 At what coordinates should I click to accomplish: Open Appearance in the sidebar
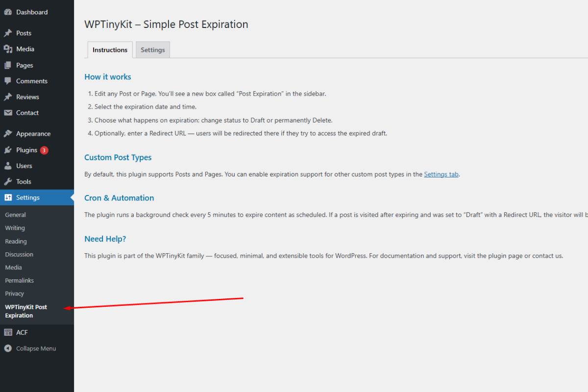click(33, 134)
